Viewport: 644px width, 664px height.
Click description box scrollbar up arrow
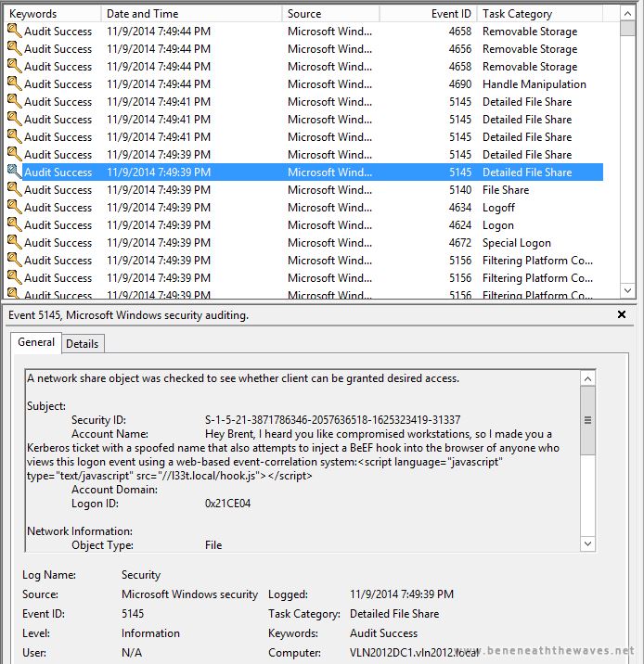point(587,378)
